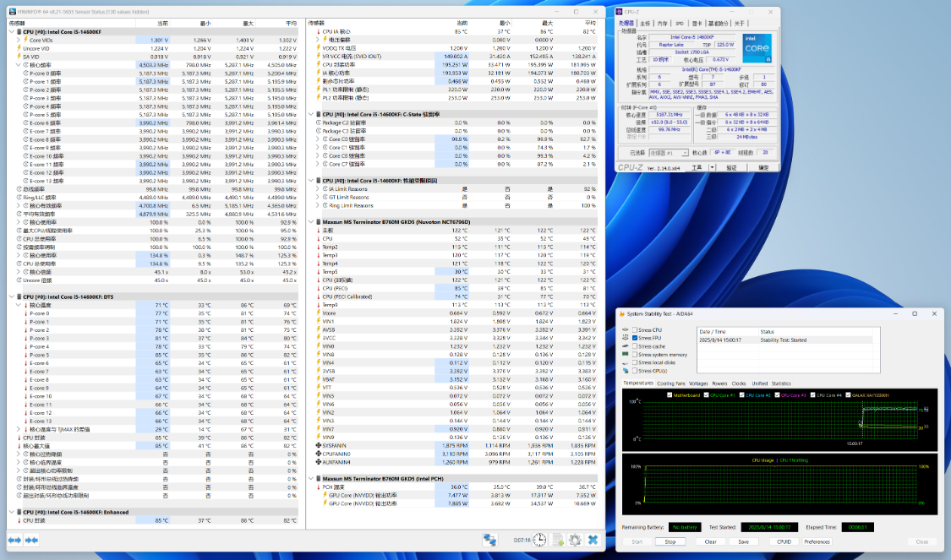This screenshot has height=560, width=951.
Task: Enable the Stress CPU checkbox
Action: coord(635,329)
